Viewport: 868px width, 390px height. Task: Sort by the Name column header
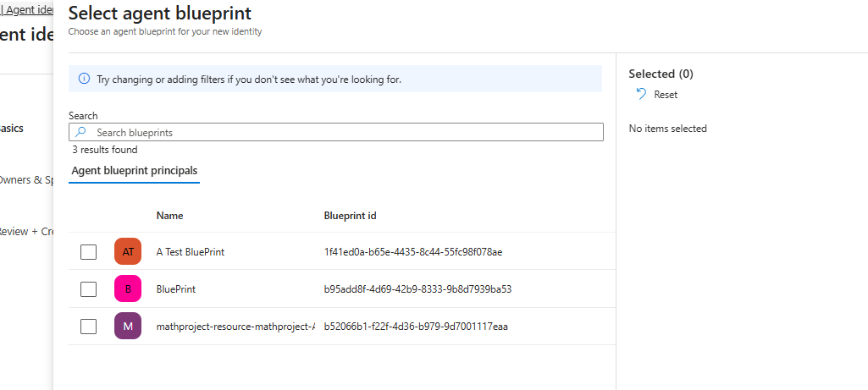169,216
